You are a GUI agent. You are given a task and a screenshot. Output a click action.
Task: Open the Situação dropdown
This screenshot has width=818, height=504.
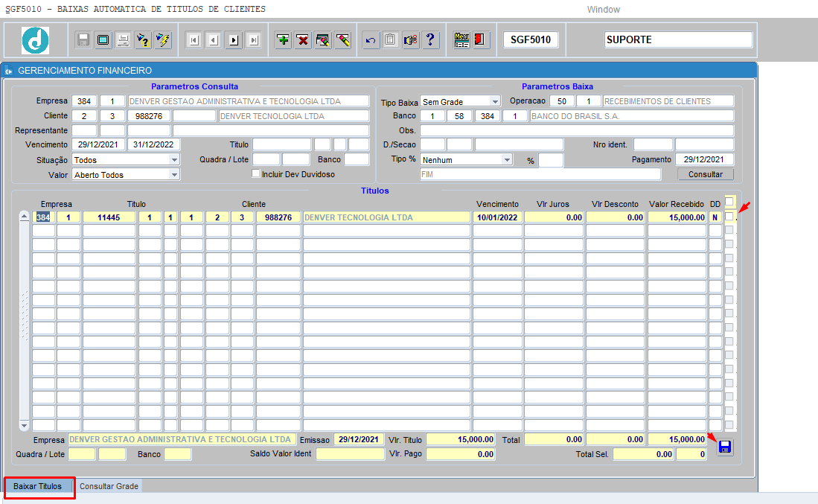point(174,159)
